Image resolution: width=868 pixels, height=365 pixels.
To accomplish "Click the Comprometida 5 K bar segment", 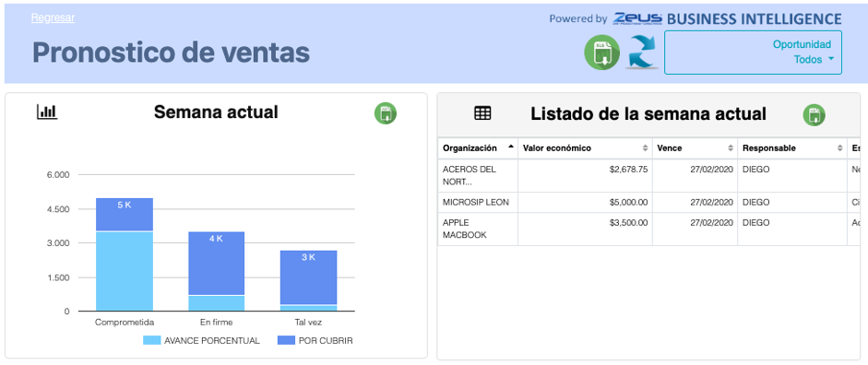I will [125, 214].
